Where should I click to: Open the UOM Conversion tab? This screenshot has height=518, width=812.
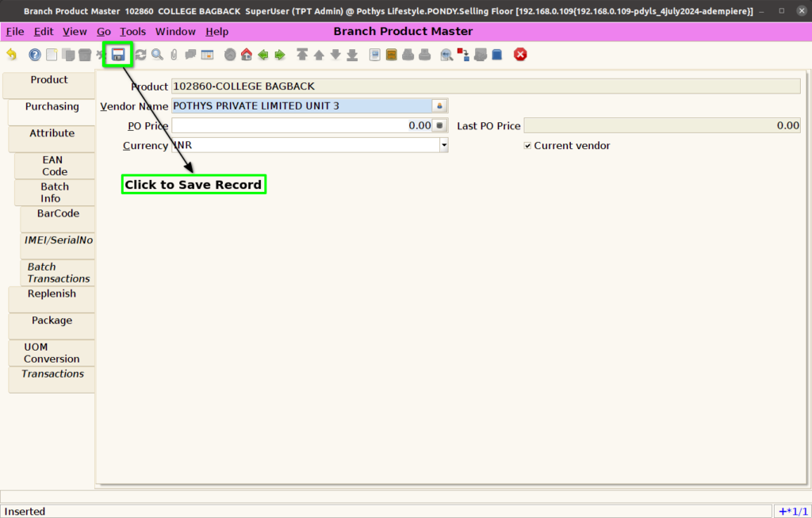point(52,353)
